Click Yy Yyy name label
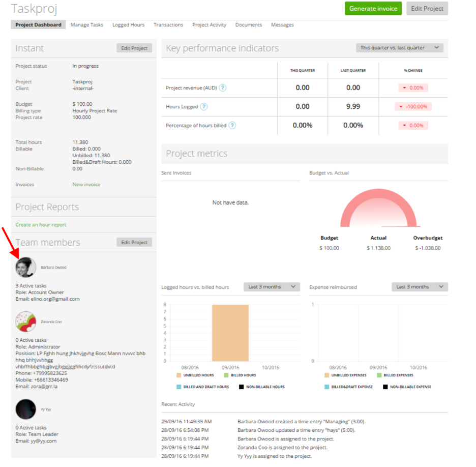 pos(46,410)
